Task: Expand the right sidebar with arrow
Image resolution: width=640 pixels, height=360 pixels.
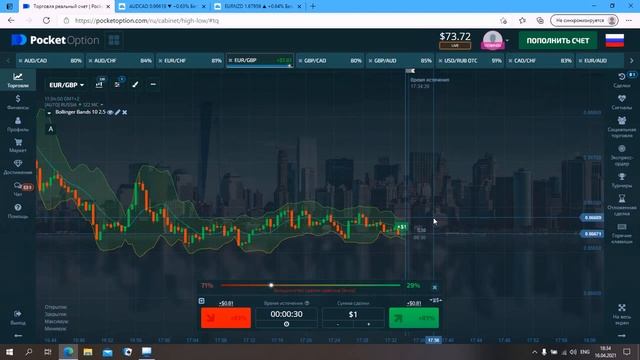Action: (x=622, y=336)
